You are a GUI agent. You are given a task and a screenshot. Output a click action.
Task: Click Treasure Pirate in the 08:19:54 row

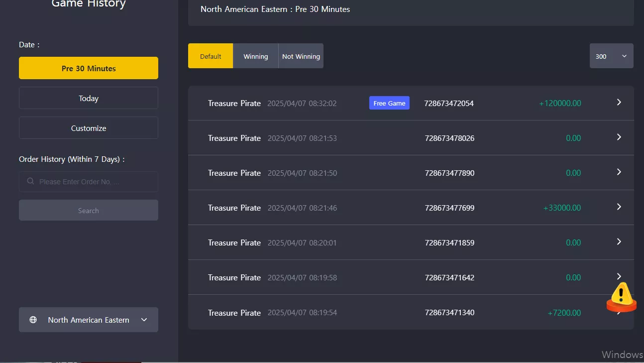pos(234,313)
